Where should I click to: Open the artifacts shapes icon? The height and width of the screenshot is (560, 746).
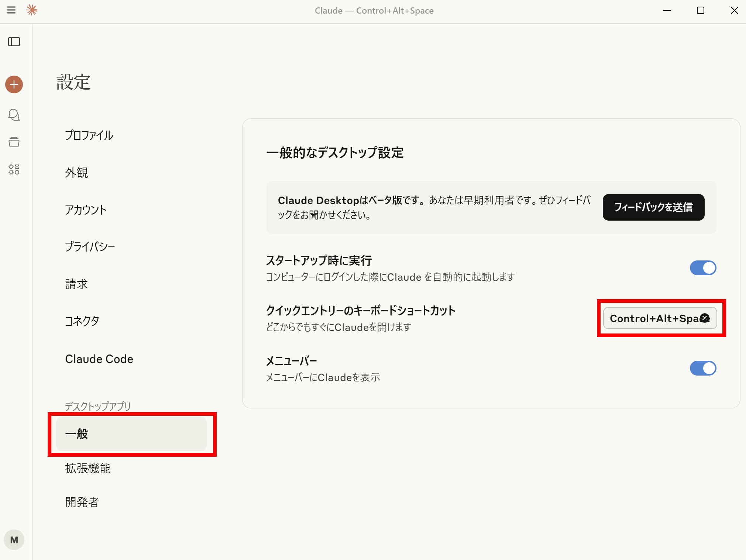pos(14,169)
